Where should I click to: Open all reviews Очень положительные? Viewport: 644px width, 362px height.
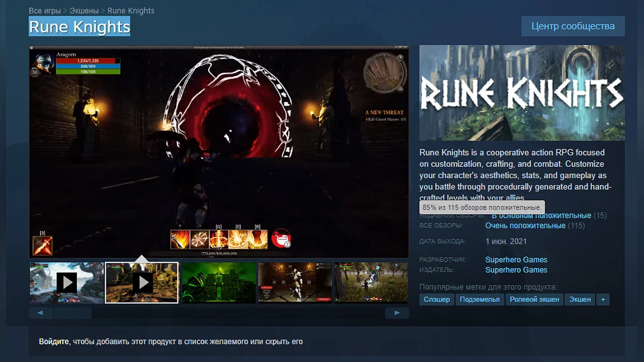[525, 226]
